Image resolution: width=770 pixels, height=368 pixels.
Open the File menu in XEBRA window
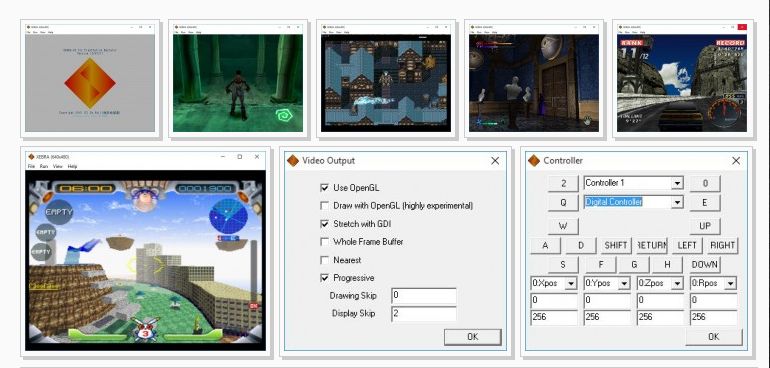point(31,167)
